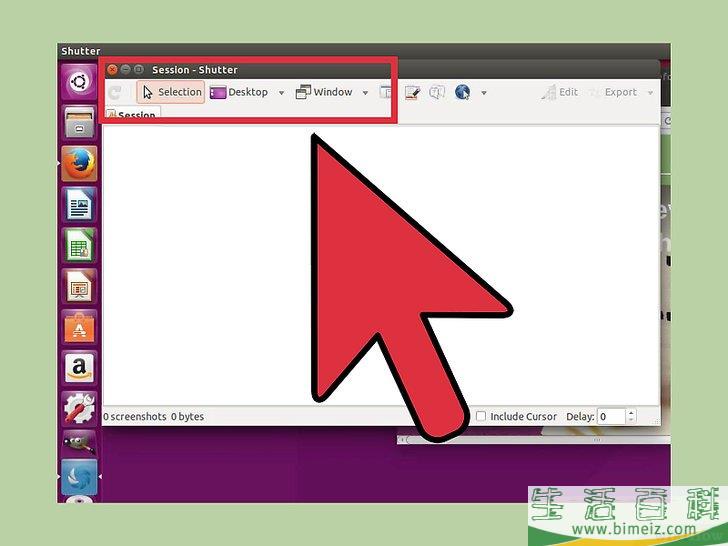Click the tooltip capture icon
The height and width of the screenshot is (546, 728).
437,92
